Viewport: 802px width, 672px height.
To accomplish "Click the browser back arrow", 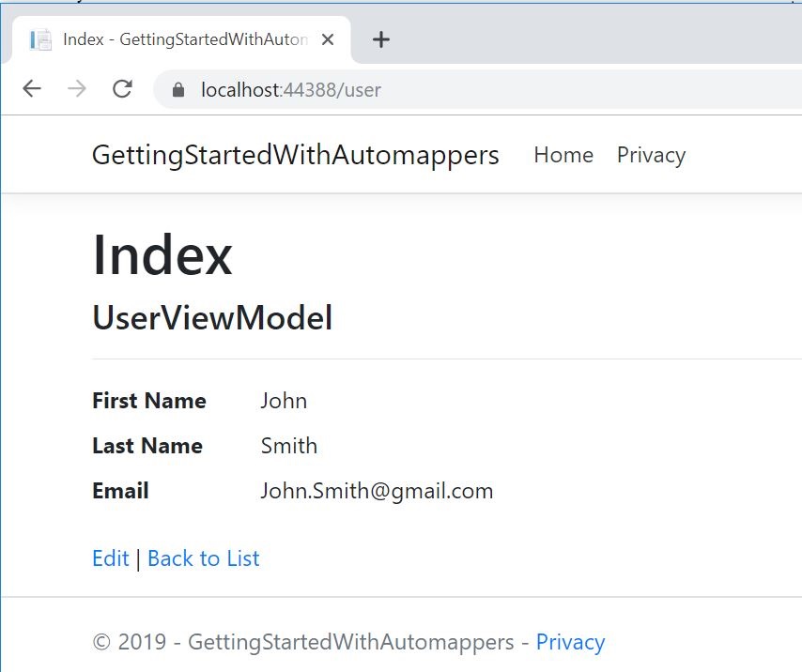I will click(x=32, y=89).
